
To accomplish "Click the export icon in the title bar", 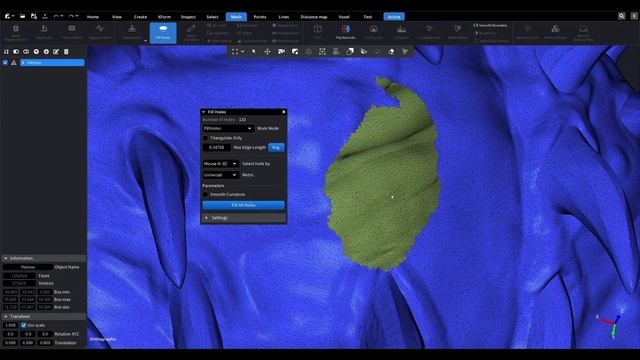I will 45,16.
